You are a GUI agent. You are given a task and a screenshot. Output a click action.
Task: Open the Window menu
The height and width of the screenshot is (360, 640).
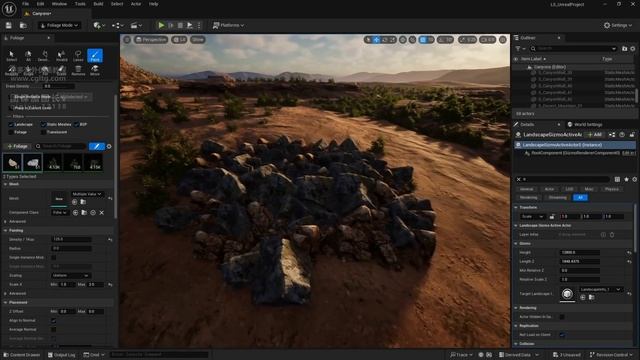coord(60,4)
